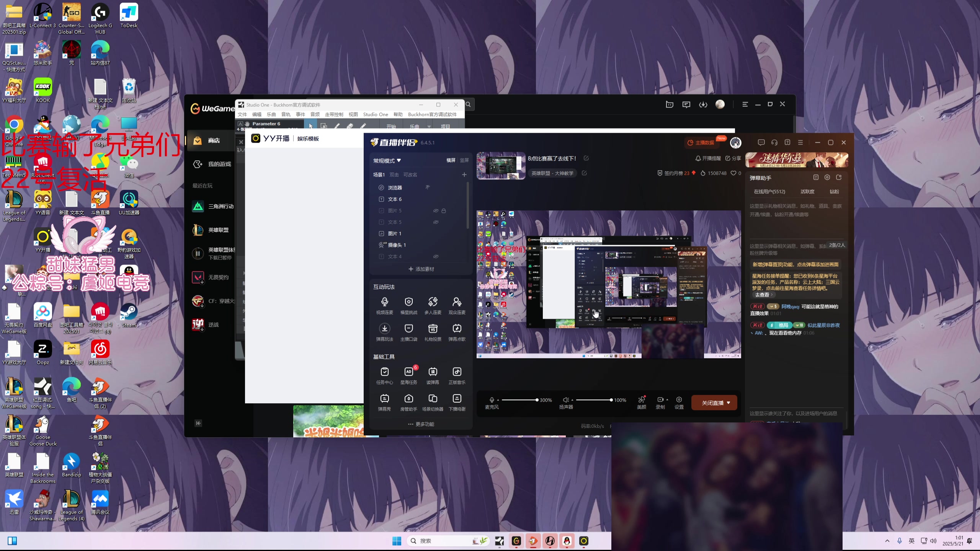Switch layout to 竖屏 portrait
The height and width of the screenshot is (551, 980).
coord(464,160)
